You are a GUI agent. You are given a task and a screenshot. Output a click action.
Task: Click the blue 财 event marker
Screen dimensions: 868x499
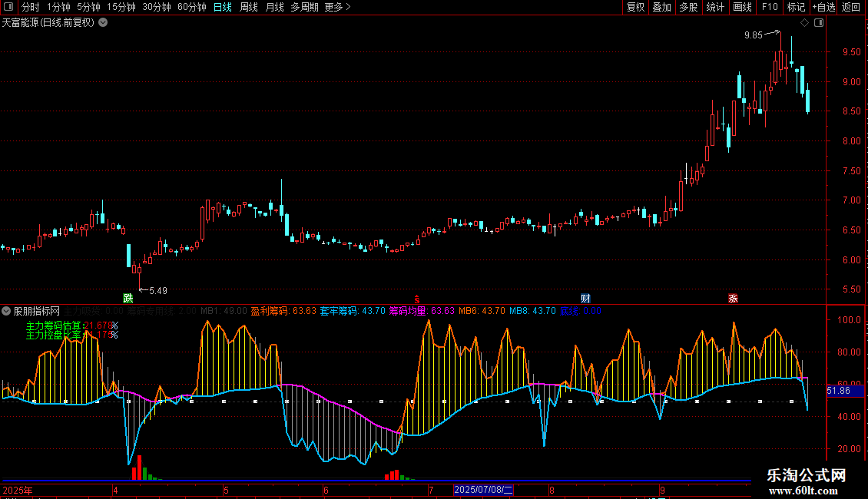[x=585, y=298]
